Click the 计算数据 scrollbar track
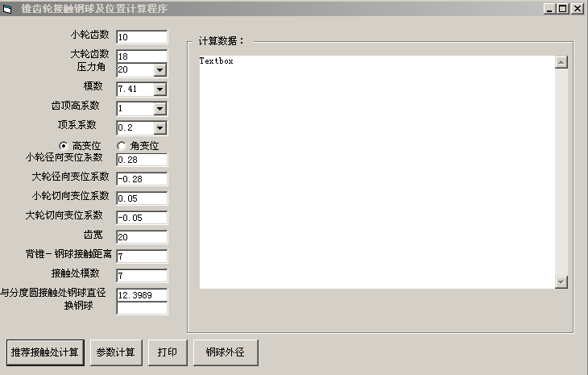588x375 pixels. [x=561, y=173]
